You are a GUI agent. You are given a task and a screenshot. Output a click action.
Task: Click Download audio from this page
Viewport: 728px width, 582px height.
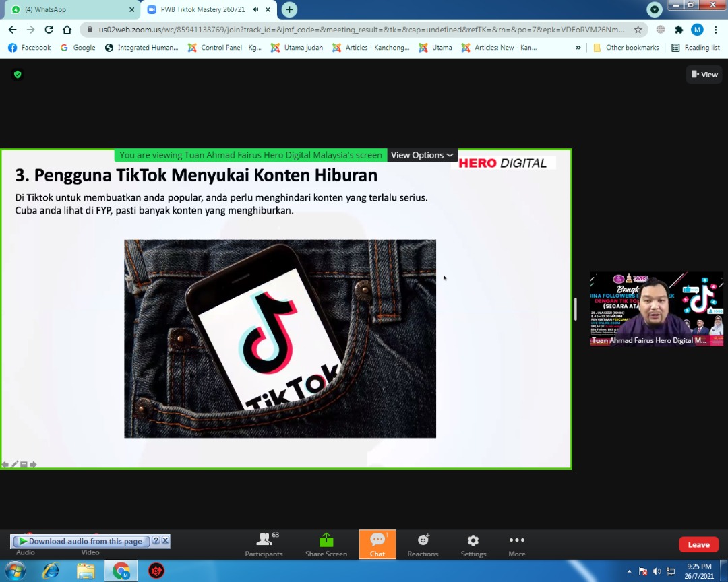(x=85, y=541)
